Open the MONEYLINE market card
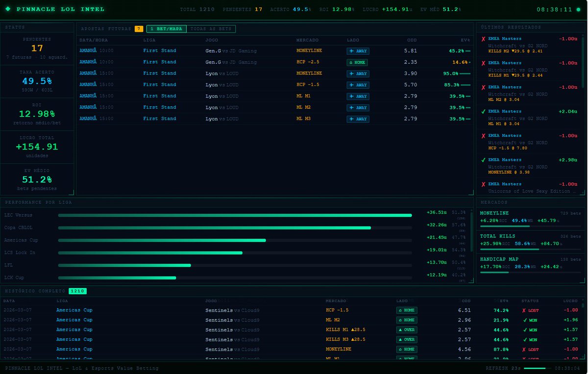The image size is (588, 374). coord(530,219)
